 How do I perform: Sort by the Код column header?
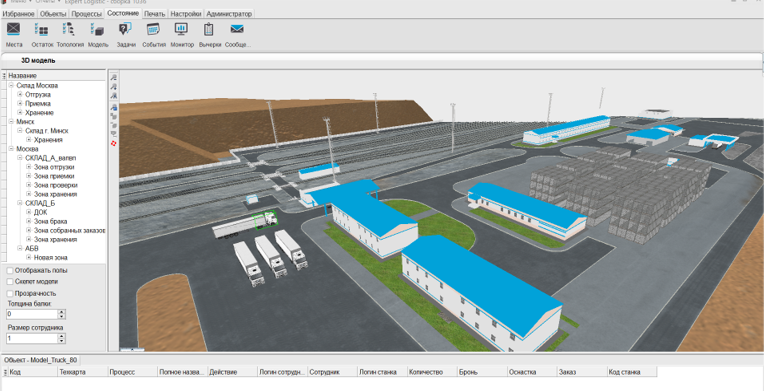[x=32, y=372]
